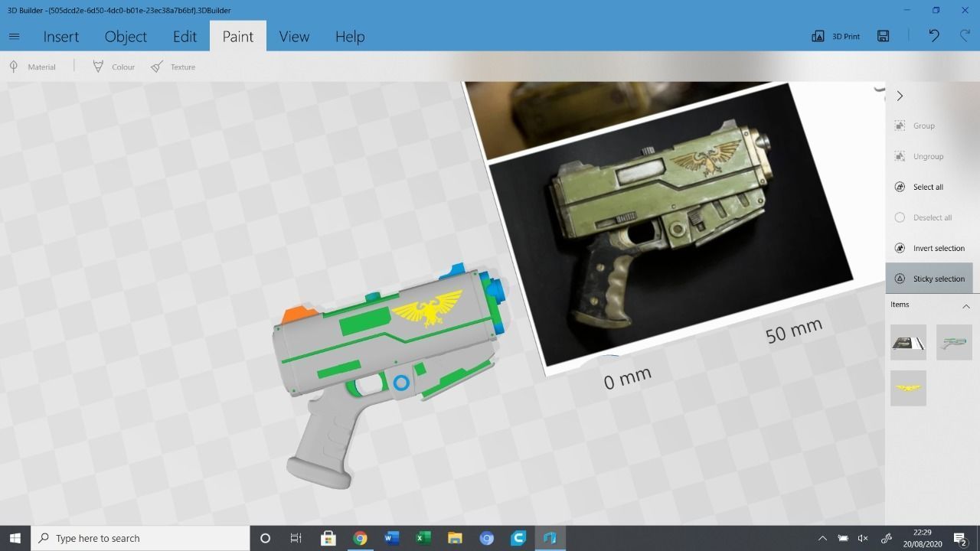Click the battery status icon
980x551 pixels.
843,538
